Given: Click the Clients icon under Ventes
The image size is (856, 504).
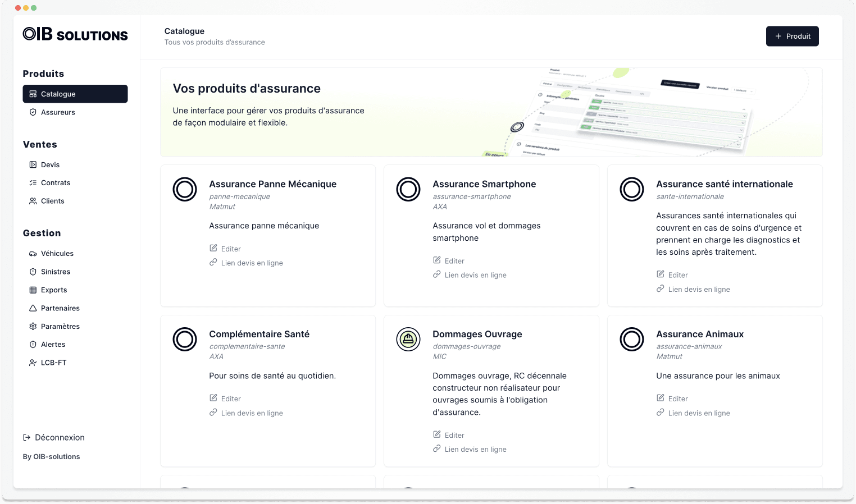Looking at the screenshot, I should [34, 201].
